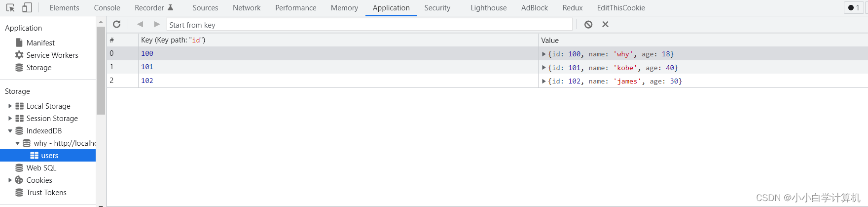Collapse the IndexedDB tree node

pyautogui.click(x=10, y=131)
